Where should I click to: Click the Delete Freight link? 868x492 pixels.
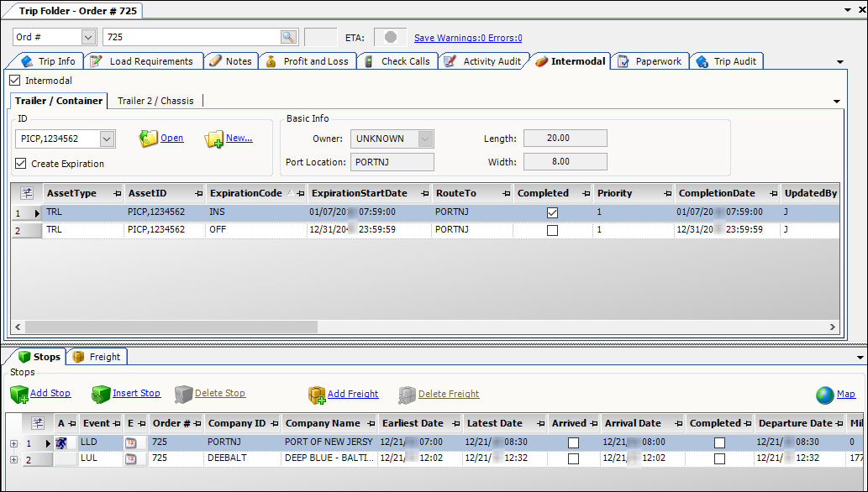(x=449, y=394)
